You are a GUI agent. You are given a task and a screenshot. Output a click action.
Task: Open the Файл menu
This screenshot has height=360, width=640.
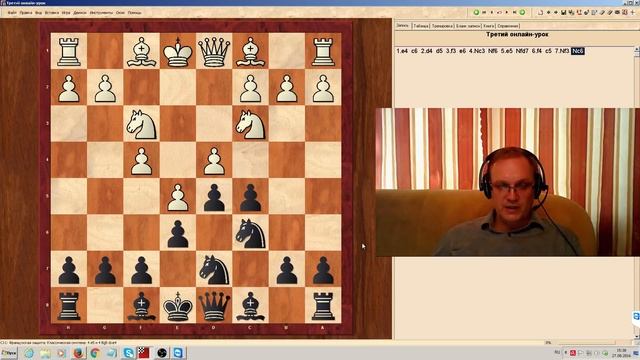12,13
